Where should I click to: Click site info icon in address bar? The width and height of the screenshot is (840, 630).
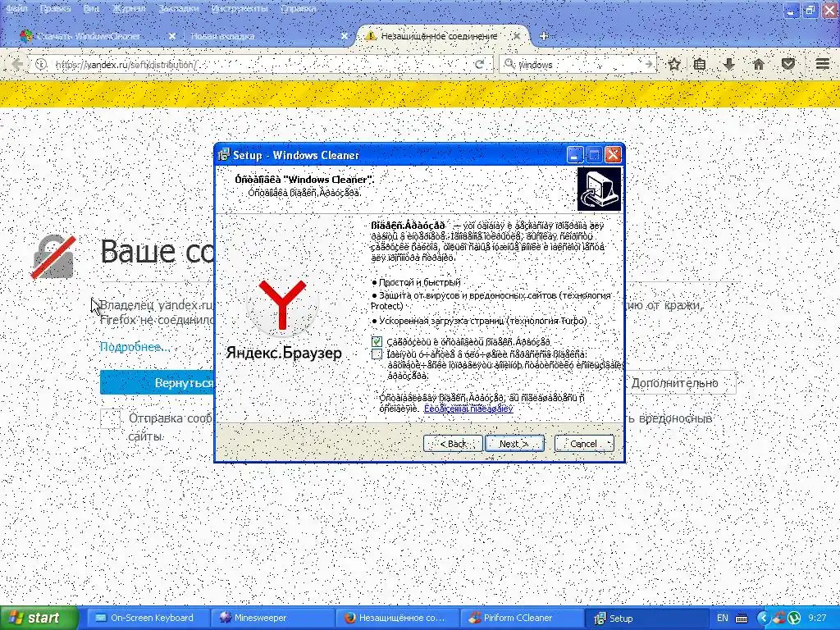point(41,64)
